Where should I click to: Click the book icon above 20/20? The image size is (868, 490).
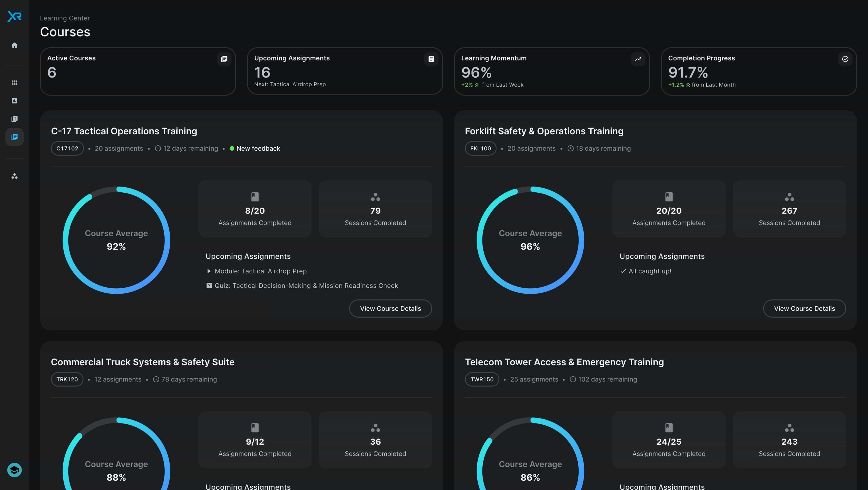point(669,197)
